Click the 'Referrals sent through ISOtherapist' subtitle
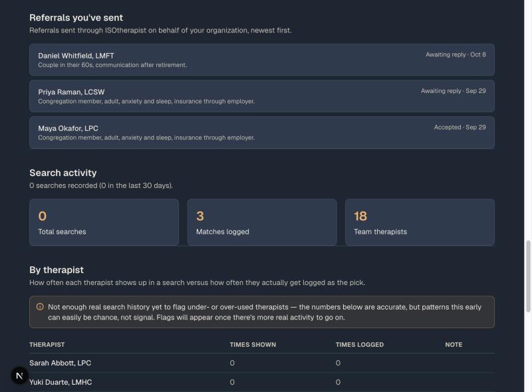Screen dimensions: 532x392 160,30
